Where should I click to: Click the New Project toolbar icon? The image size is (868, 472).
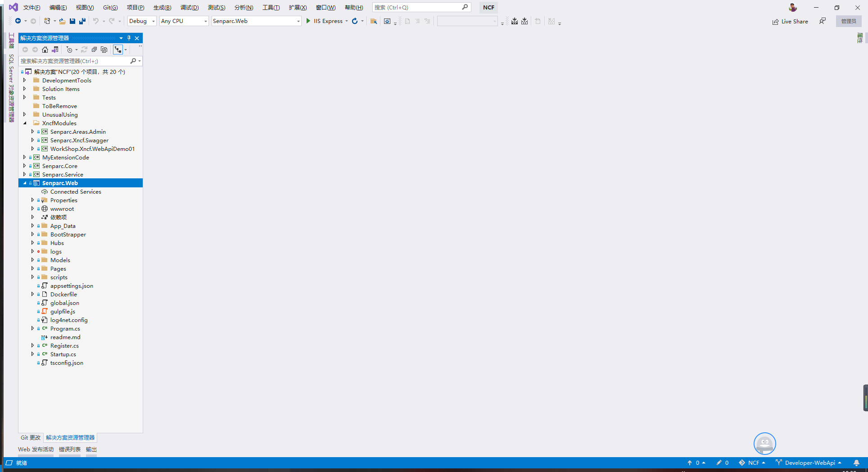pyautogui.click(x=47, y=21)
